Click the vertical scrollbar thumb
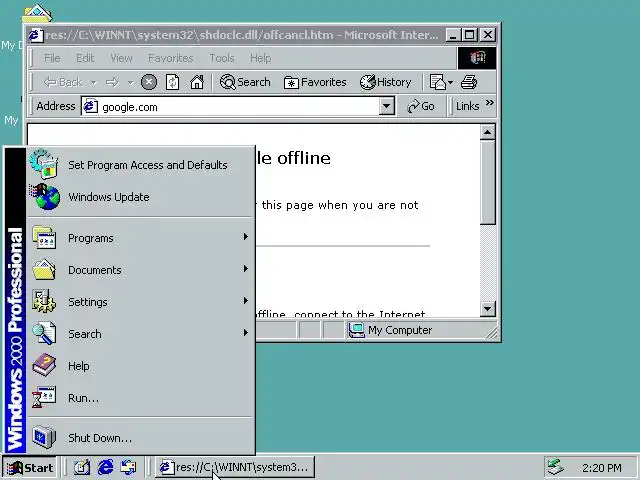The image size is (640, 480). tap(487, 182)
